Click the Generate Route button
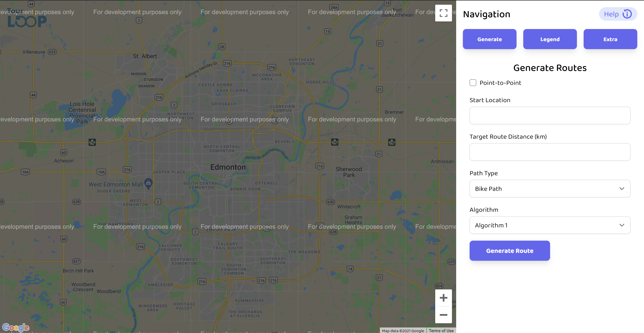The height and width of the screenshot is (333, 644). point(509,251)
